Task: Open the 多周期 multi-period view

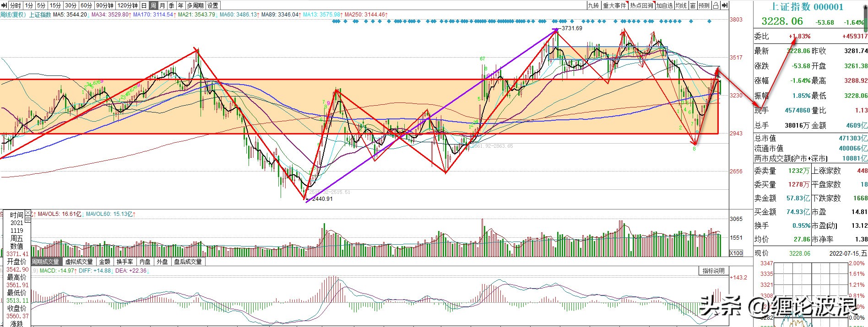Action: pyautogui.click(x=195, y=5)
